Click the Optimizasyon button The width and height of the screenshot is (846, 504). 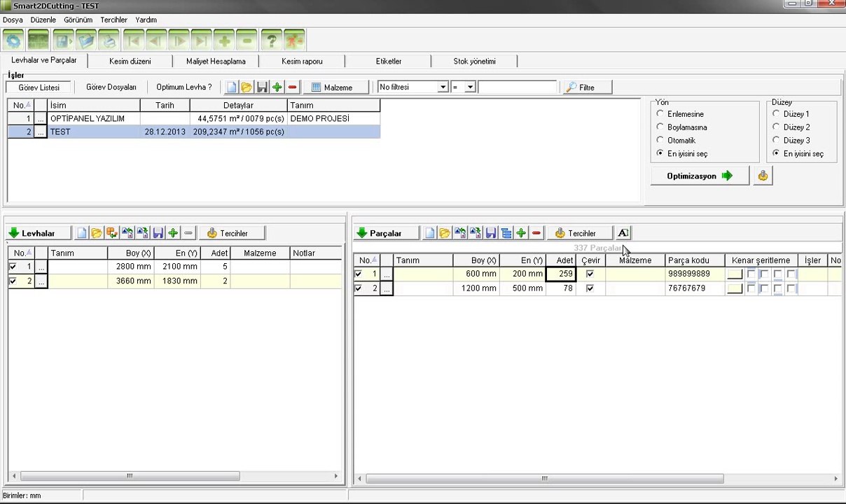tap(700, 176)
